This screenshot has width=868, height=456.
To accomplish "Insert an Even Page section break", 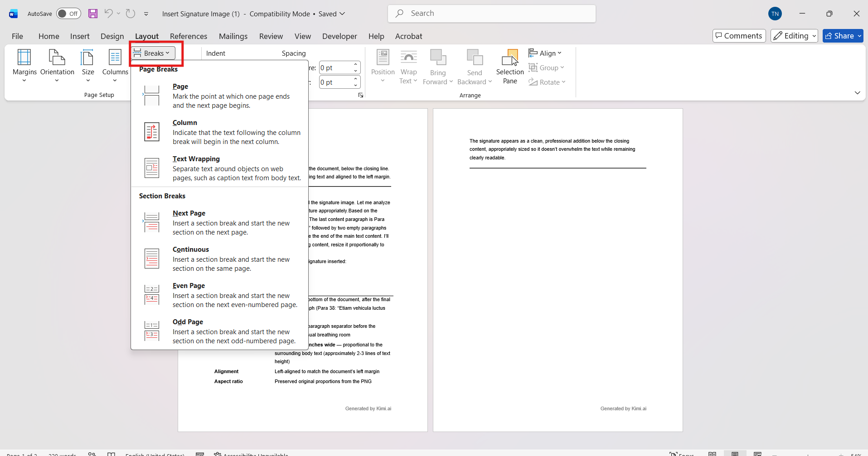I will [220, 295].
